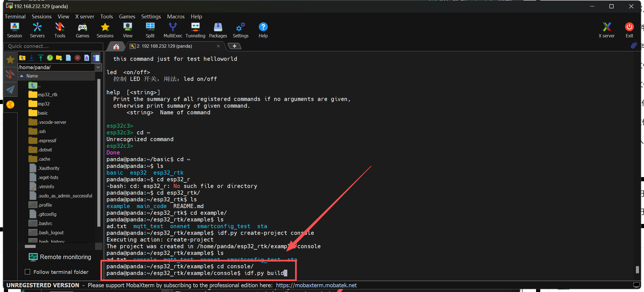This screenshot has height=292, width=644.
Task: Click the new file icon in file browser
Action: (x=68, y=58)
